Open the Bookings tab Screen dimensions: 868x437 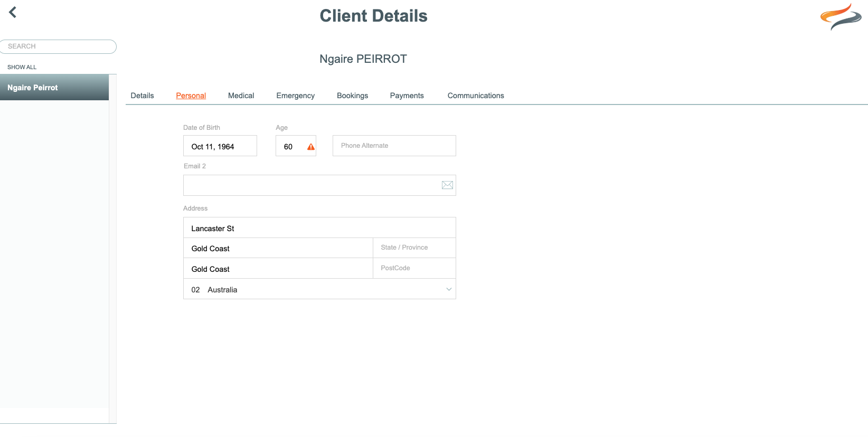(x=352, y=96)
